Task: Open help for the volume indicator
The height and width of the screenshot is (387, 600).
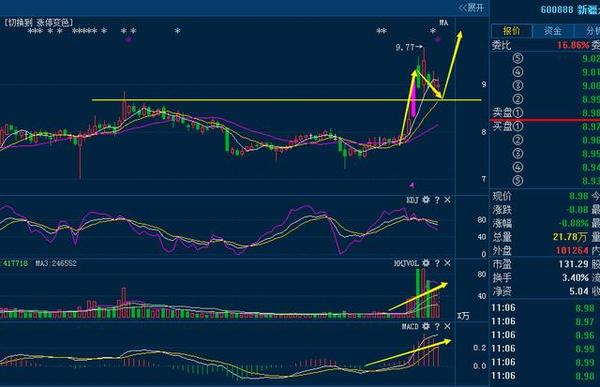Action: 437,263
